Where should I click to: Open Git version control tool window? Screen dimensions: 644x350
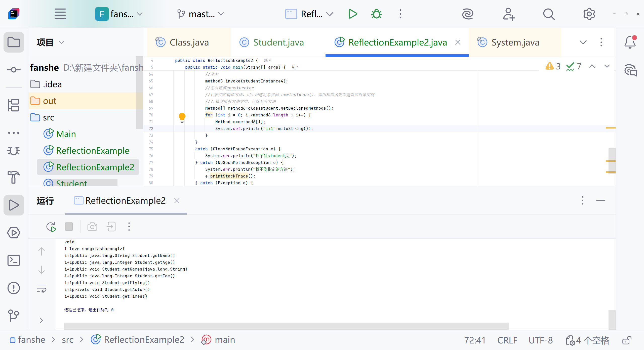pyautogui.click(x=14, y=315)
